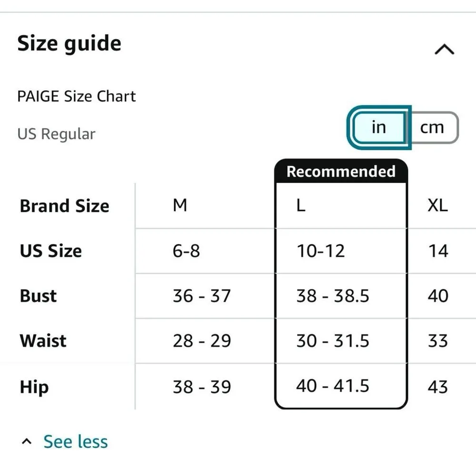
Task: Select the Recommended column header
Action: tap(341, 171)
